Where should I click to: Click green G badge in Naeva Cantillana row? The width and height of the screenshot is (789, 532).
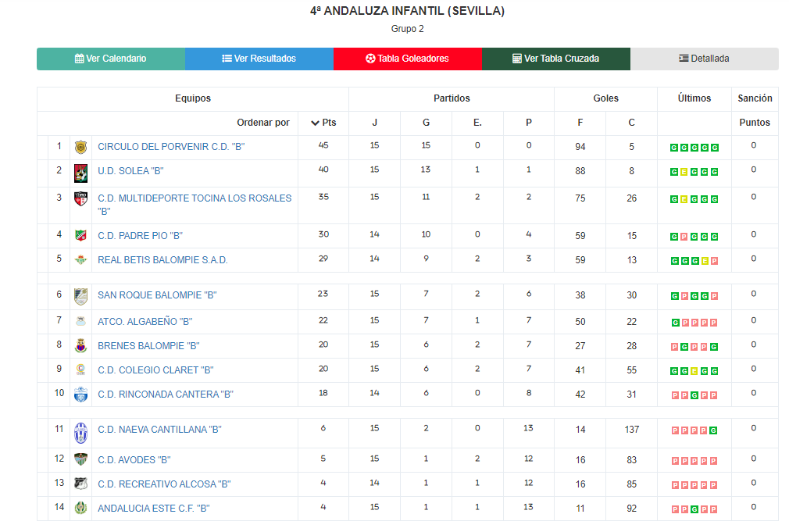coord(713,431)
